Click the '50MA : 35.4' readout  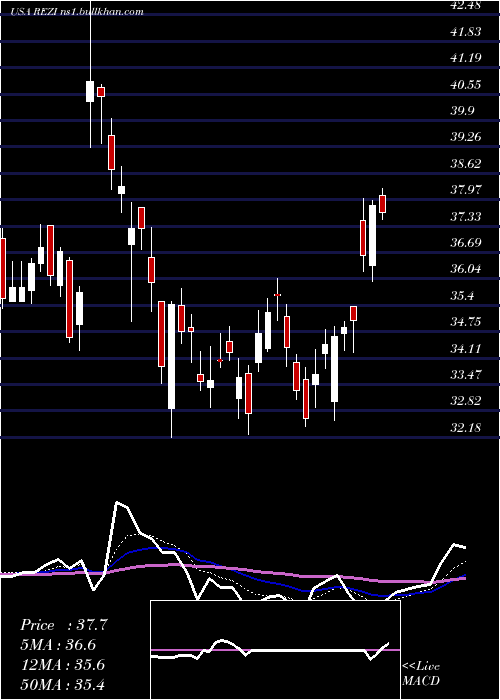tap(62, 685)
